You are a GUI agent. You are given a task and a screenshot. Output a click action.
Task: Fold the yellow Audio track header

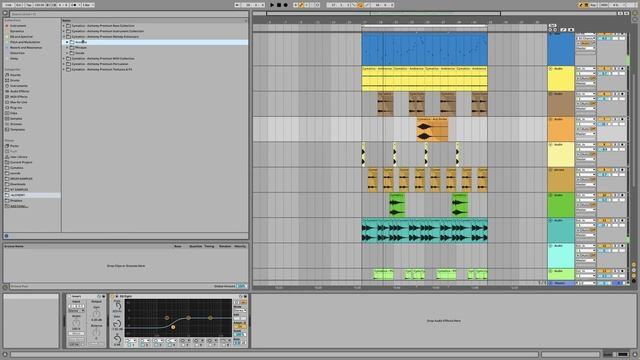pos(551,69)
